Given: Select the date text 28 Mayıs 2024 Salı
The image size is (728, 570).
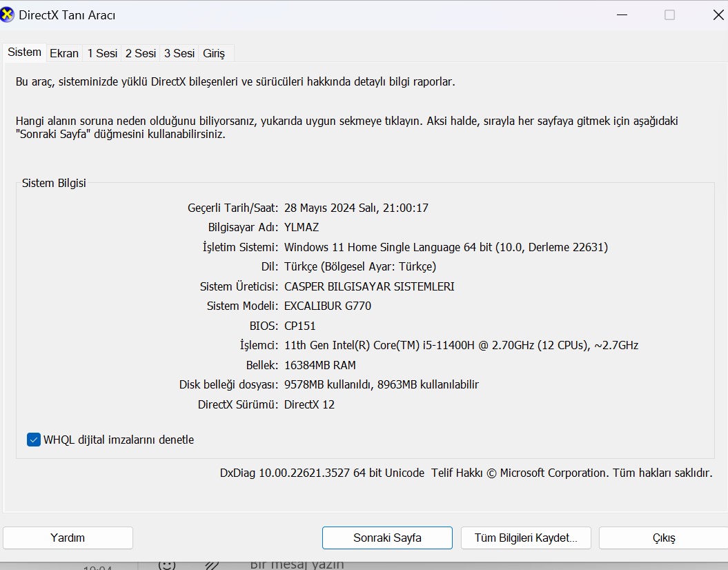Looking at the screenshot, I should point(331,208).
